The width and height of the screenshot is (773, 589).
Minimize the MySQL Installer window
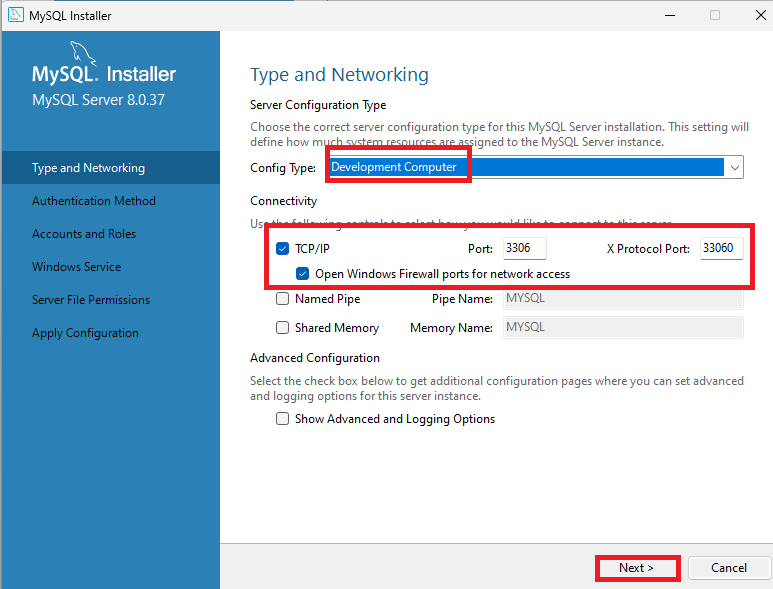pyautogui.click(x=669, y=15)
